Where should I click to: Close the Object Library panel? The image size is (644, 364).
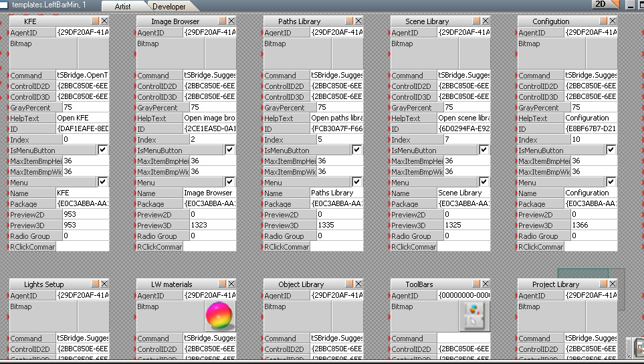click(x=358, y=284)
